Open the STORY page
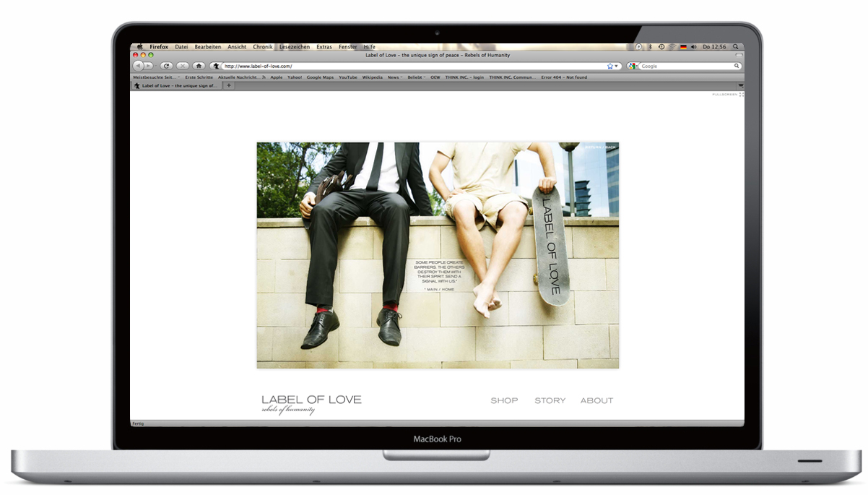Image resolution: width=868 pixels, height=495 pixels. (550, 400)
